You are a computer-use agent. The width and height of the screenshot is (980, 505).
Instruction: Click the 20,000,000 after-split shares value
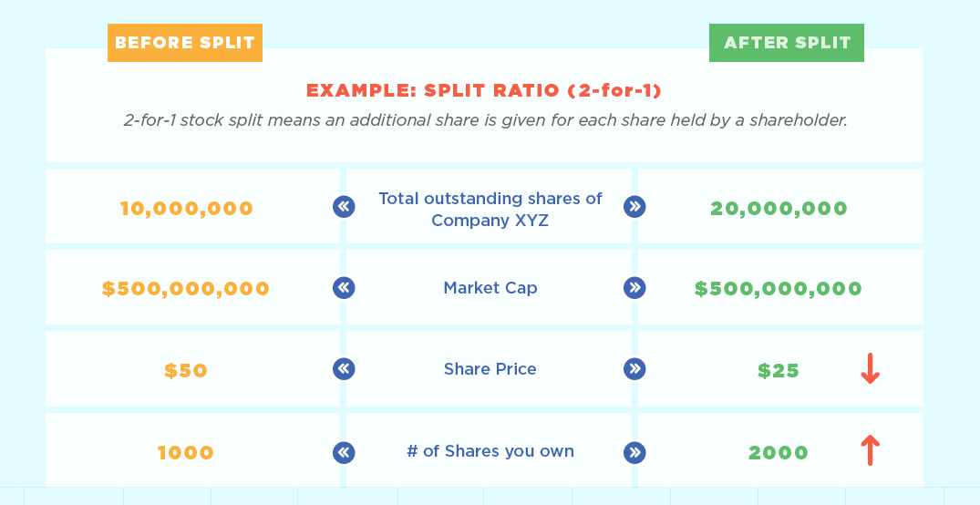[x=779, y=208]
